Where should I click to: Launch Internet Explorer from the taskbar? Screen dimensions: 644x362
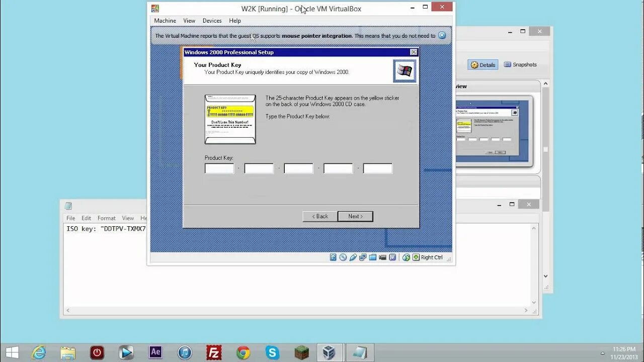coord(39,352)
